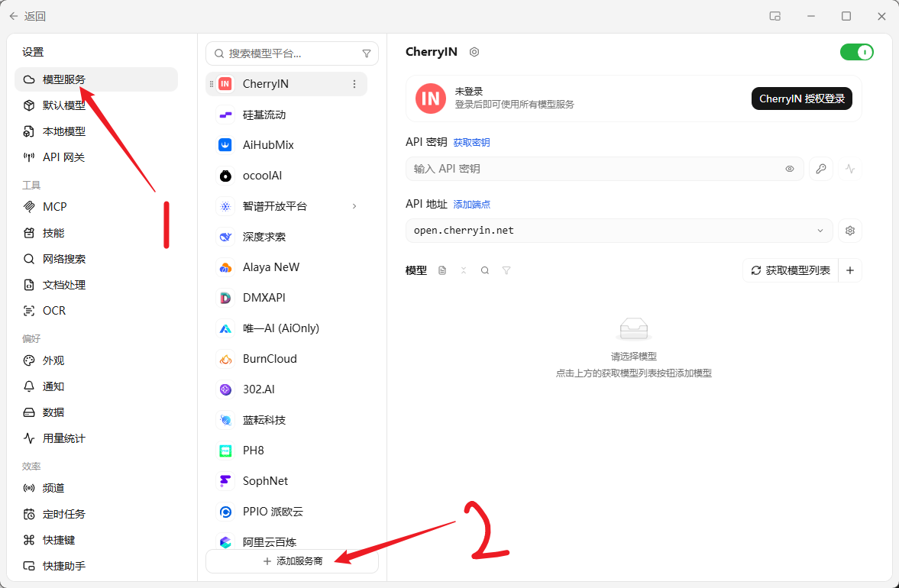Select the 阿里云百炼 provider icon

pos(225,542)
